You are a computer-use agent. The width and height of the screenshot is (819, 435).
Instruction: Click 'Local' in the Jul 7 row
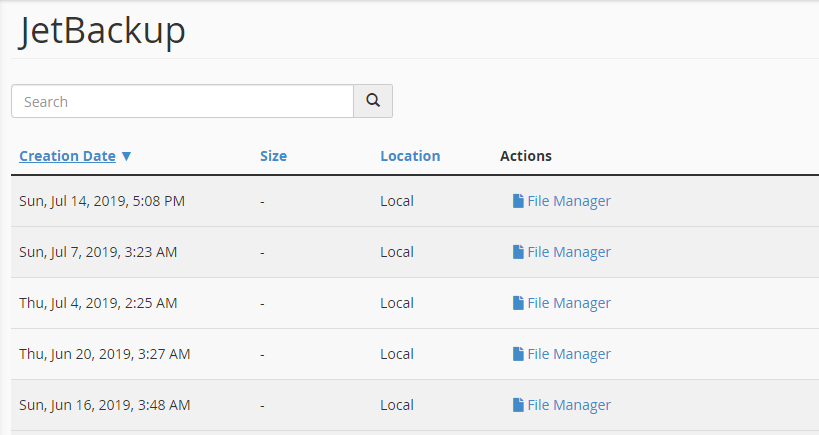tap(397, 252)
